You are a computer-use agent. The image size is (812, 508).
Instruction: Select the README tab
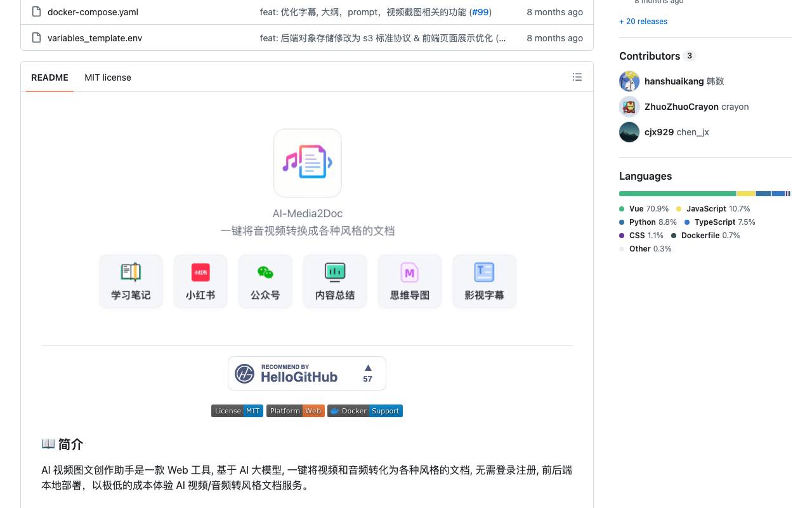pyautogui.click(x=49, y=77)
